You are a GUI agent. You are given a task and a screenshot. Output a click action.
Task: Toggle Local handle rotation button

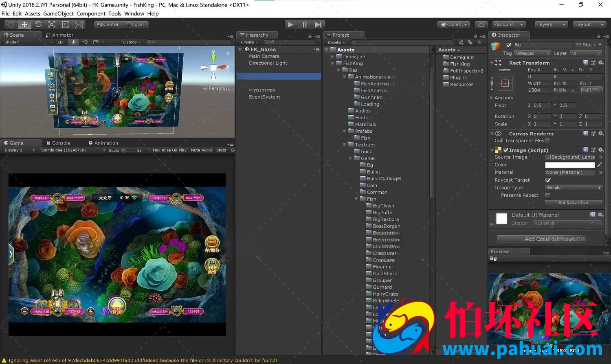point(135,24)
